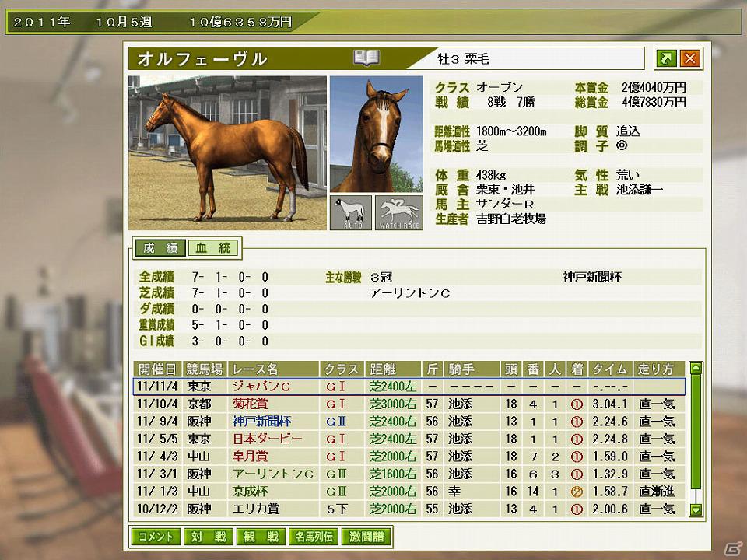The width and height of the screenshot is (747, 560).
Task: Click アーリントンC in main victories
Action: point(410,293)
